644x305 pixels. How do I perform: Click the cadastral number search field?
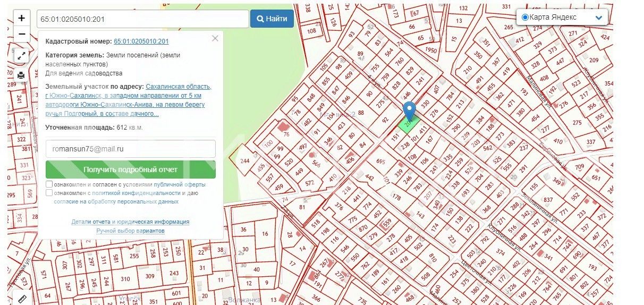coord(142,19)
